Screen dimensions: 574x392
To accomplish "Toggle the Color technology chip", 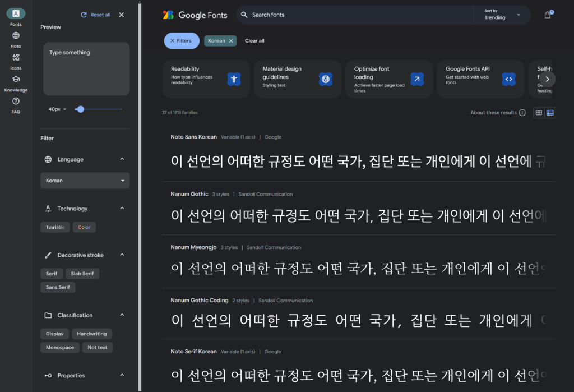I will click(84, 227).
